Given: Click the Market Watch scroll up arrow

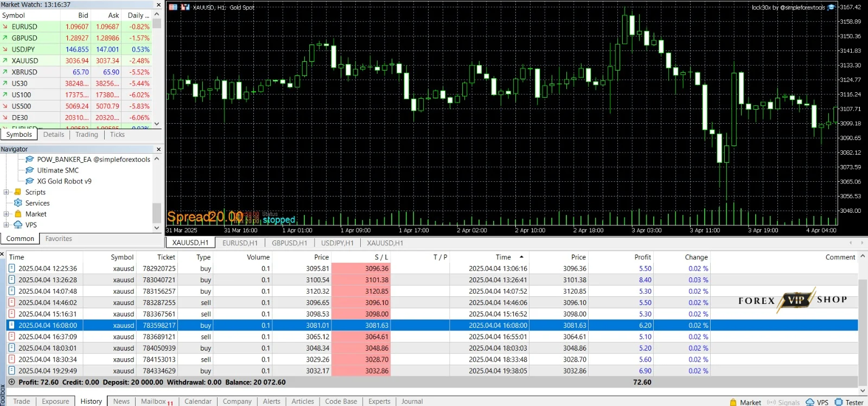Looking at the screenshot, I should [157, 15].
